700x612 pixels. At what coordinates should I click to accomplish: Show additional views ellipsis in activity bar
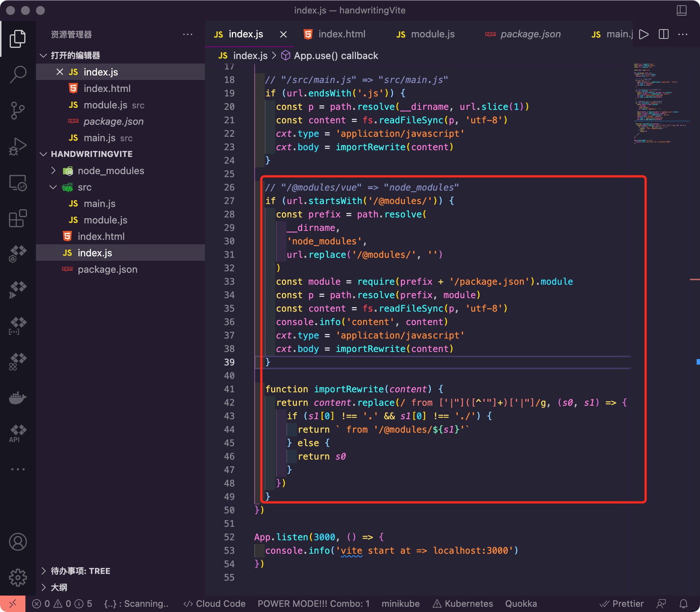tap(18, 469)
